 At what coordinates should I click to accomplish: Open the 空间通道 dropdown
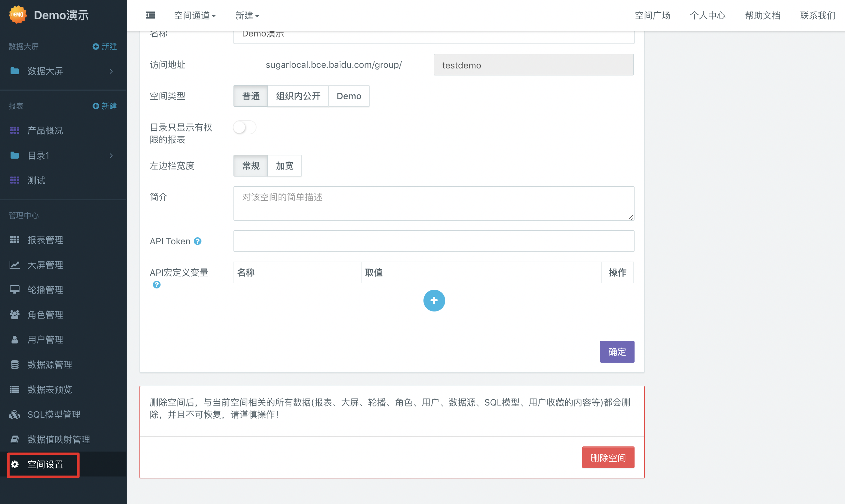click(195, 16)
